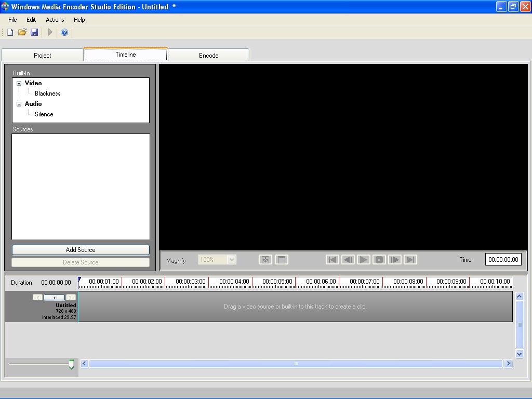Click the Add Source button
This screenshot has height=399, width=532.
pos(81,250)
